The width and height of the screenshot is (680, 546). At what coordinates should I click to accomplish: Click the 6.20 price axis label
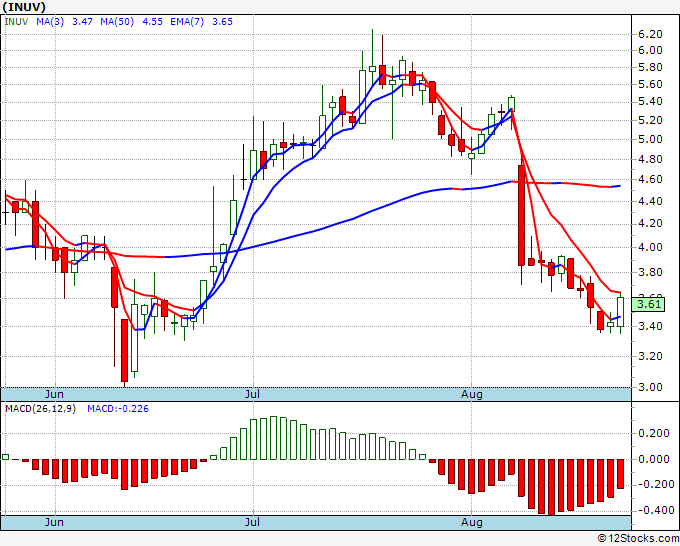point(650,34)
